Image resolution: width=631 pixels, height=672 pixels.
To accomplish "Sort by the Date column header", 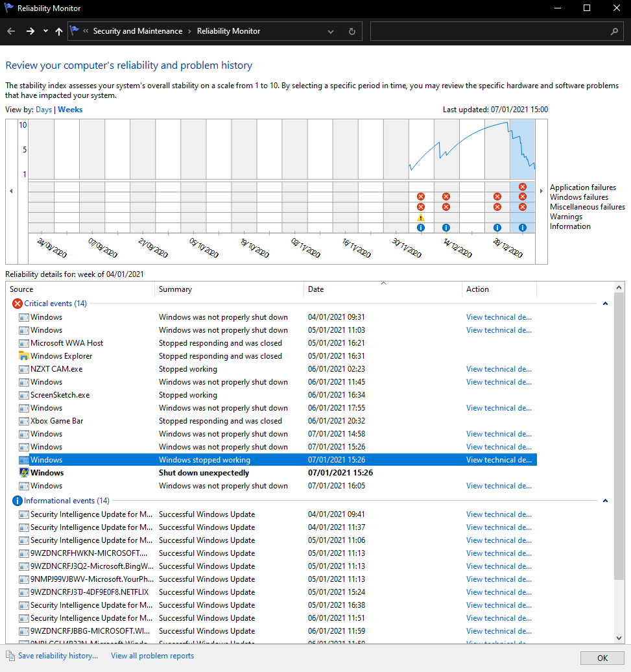I will click(383, 289).
